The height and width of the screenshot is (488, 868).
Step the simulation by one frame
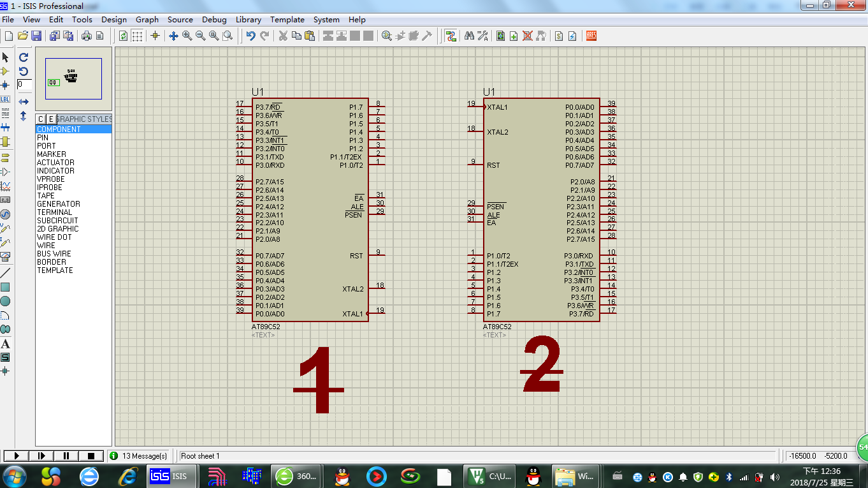(x=41, y=455)
